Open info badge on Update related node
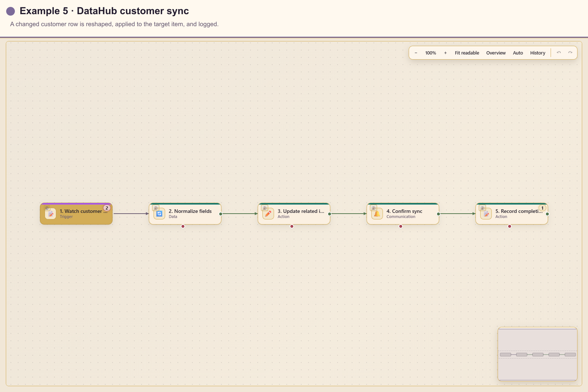The width and height of the screenshot is (588, 392). pyautogui.click(x=265, y=208)
